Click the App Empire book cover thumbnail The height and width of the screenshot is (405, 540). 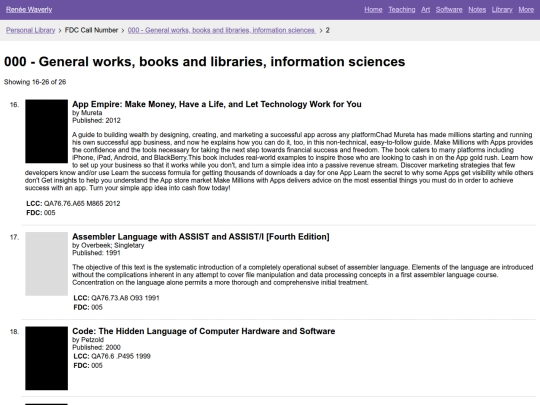tap(46, 131)
